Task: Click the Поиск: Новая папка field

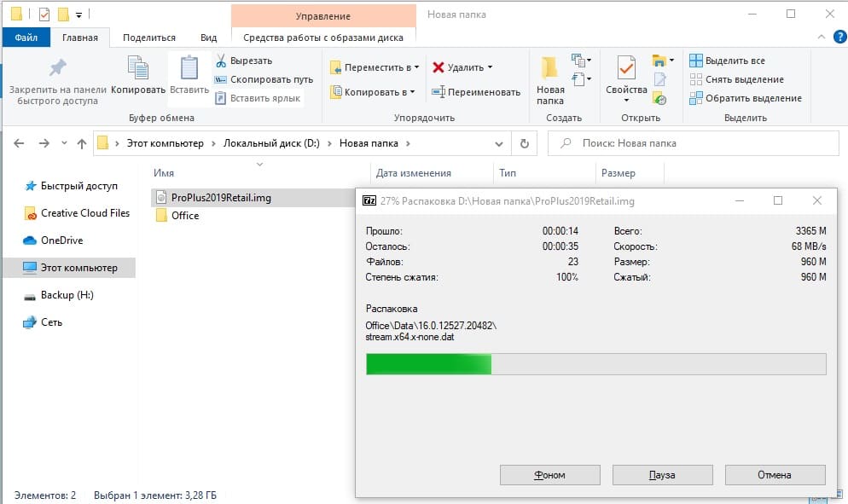Action: [694, 143]
